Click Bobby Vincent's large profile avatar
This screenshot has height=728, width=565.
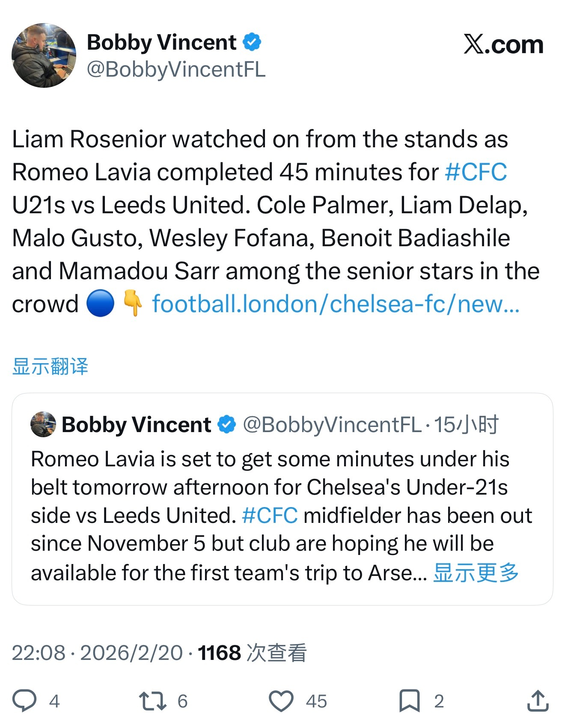44,56
